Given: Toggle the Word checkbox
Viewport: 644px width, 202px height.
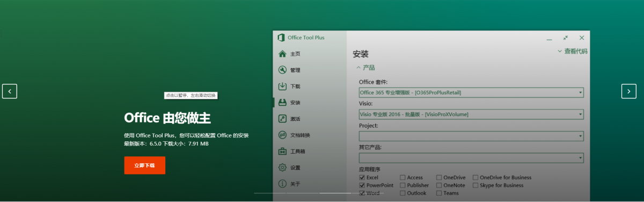Looking at the screenshot, I should click(362, 193).
